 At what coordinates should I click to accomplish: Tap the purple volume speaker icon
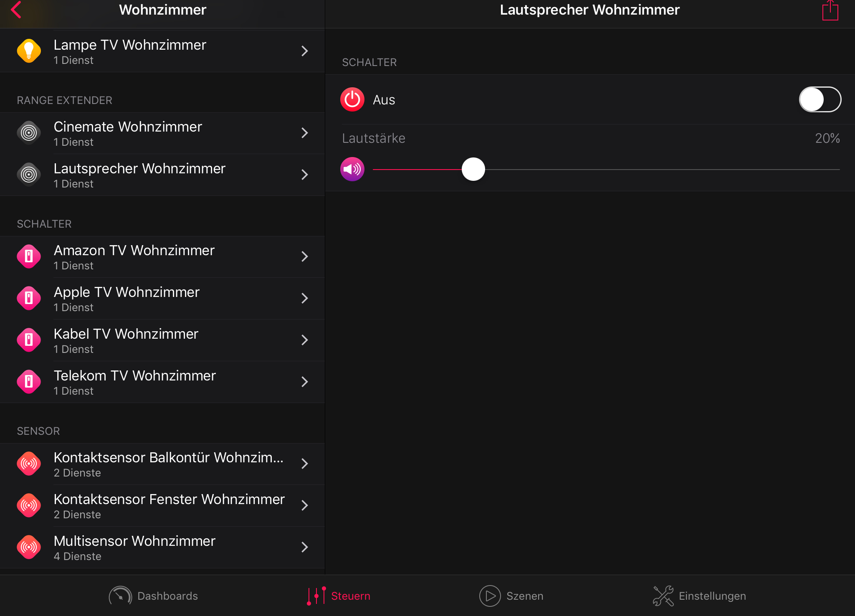[x=352, y=169]
